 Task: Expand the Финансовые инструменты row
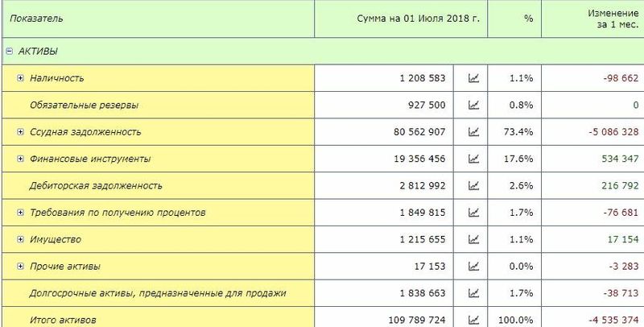[x=21, y=159]
